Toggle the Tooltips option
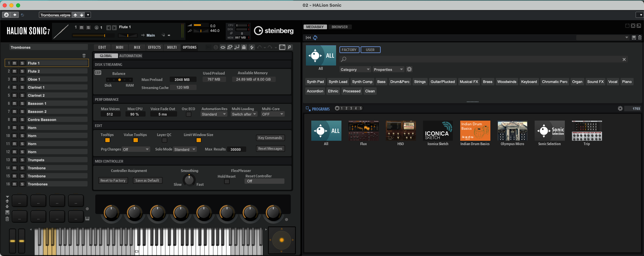 point(107,140)
